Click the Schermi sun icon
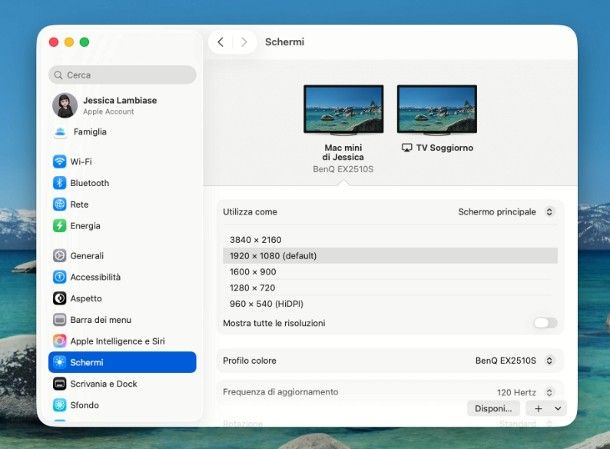610x449 pixels. [x=60, y=362]
